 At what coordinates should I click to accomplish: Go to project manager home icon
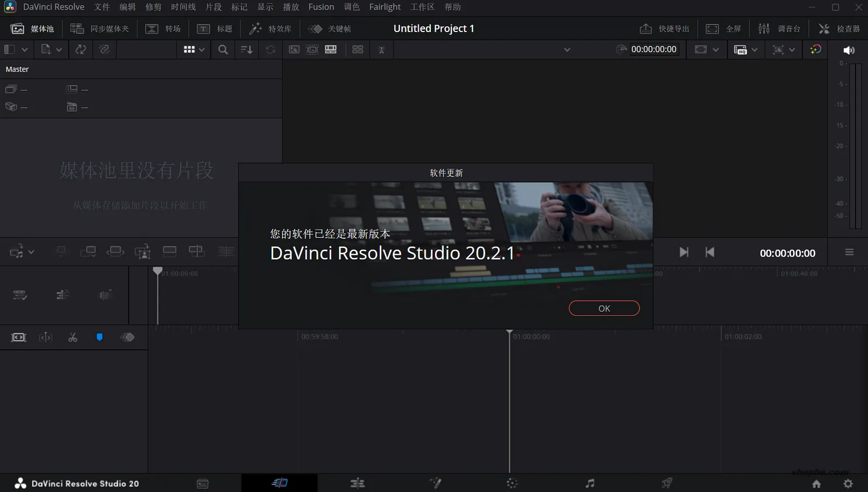pos(816,483)
